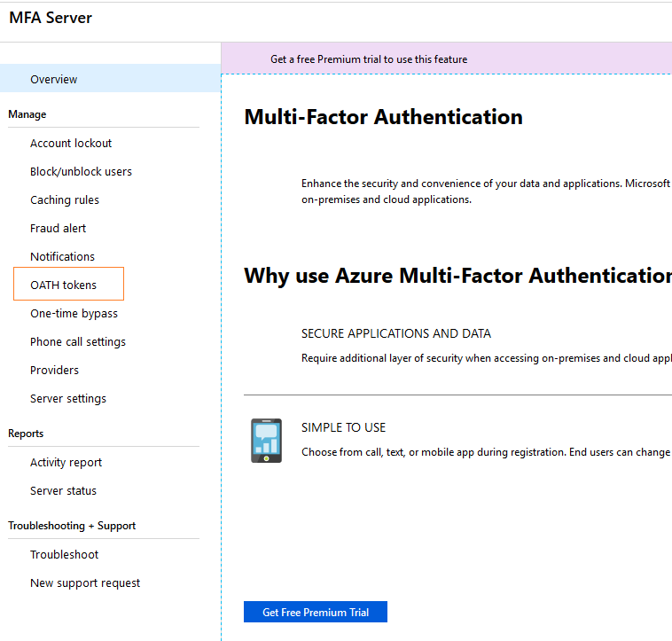
Task: Create a New support request
Action: coord(85,583)
